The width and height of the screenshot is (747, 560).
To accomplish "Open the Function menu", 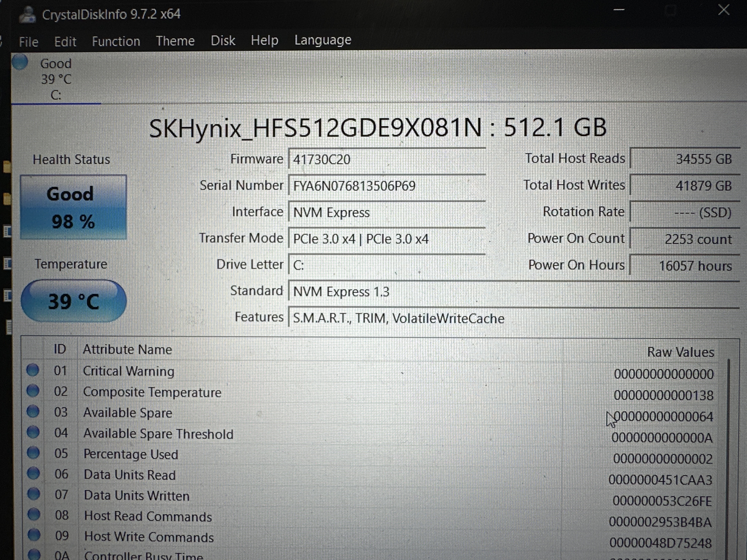I will (116, 41).
